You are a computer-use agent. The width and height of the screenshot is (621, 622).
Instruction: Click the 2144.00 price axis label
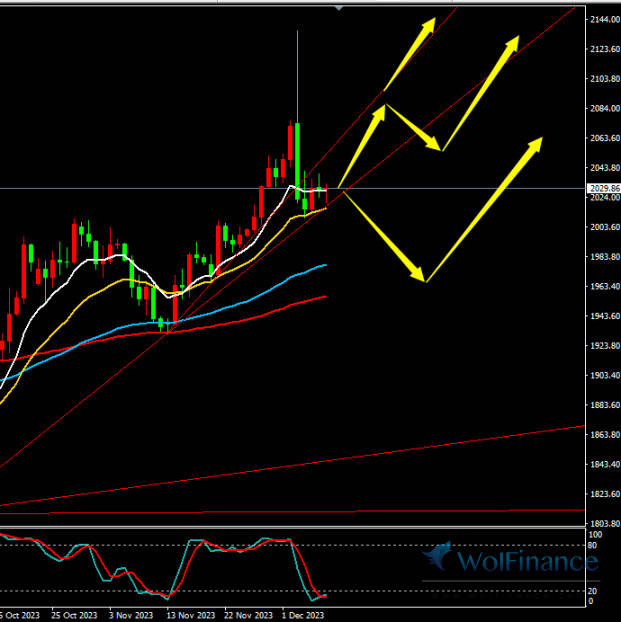point(605,19)
